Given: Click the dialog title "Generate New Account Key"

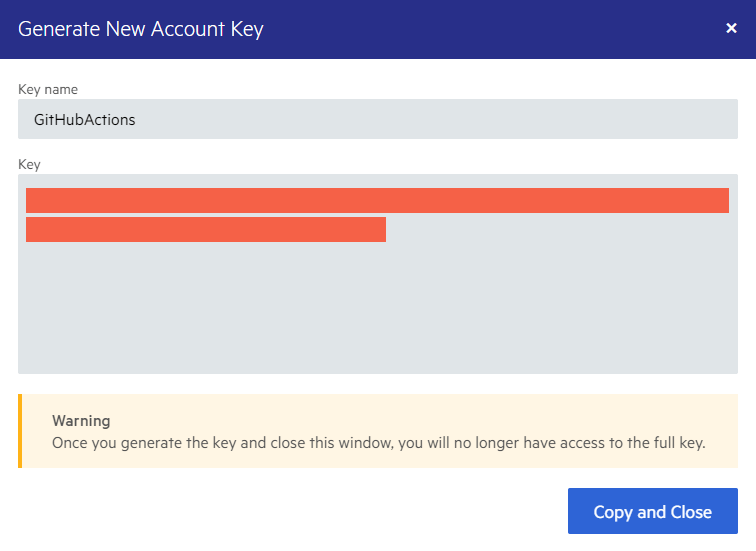Looking at the screenshot, I should 141,28.
